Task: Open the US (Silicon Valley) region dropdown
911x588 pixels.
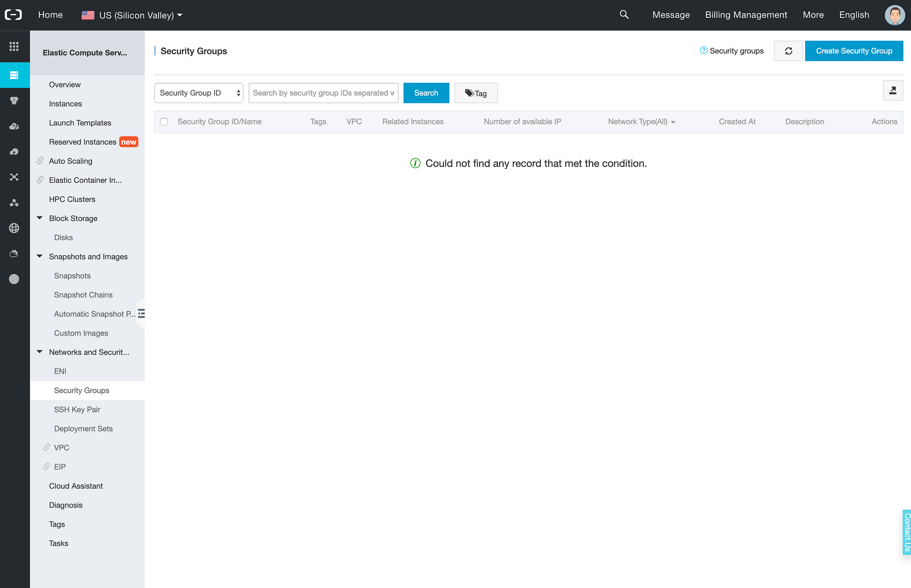Action: coord(132,15)
